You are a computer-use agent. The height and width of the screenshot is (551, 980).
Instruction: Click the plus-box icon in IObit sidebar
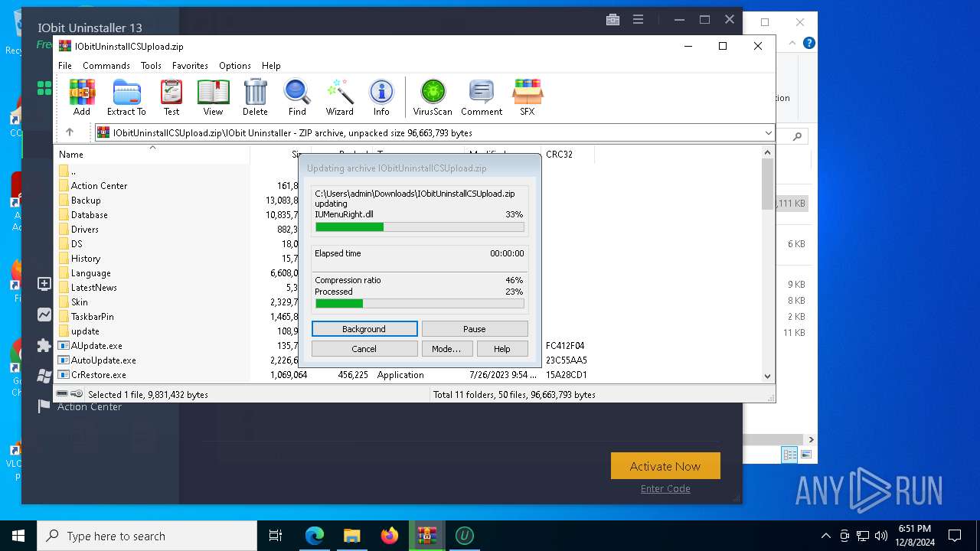[44, 284]
